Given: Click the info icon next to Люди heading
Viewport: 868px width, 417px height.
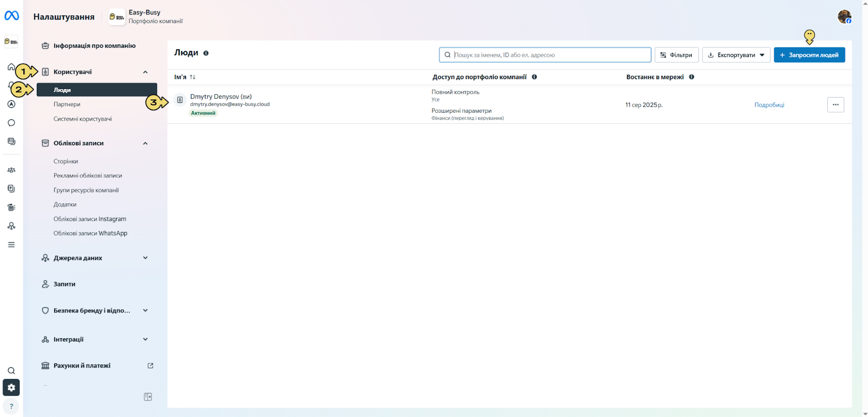Looking at the screenshot, I should (x=206, y=53).
